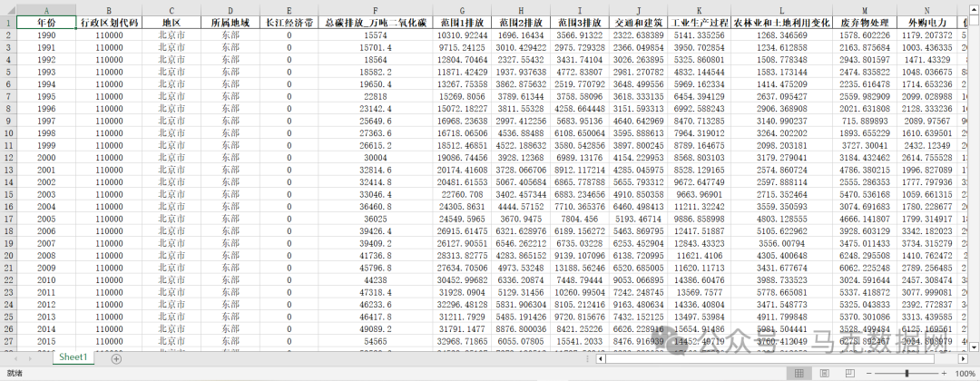Open zoom dialog via 100% label
The image size is (980, 381).
pyautogui.click(x=965, y=373)
